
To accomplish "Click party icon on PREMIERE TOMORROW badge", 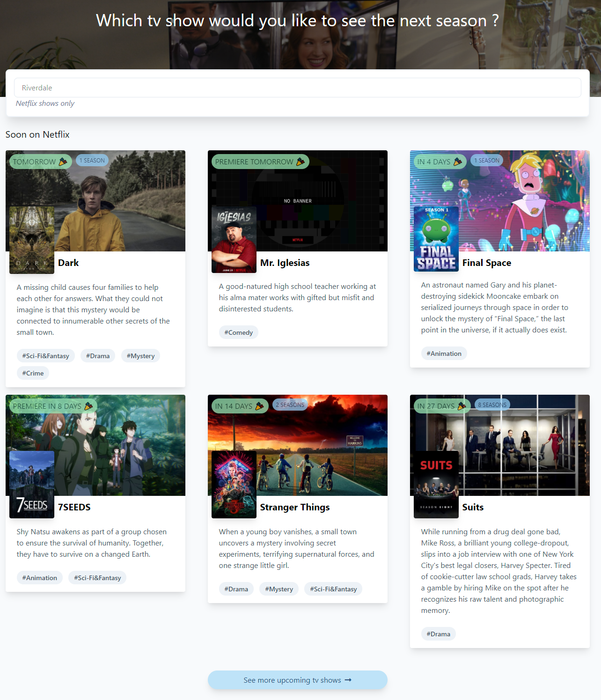I will 300,162.
